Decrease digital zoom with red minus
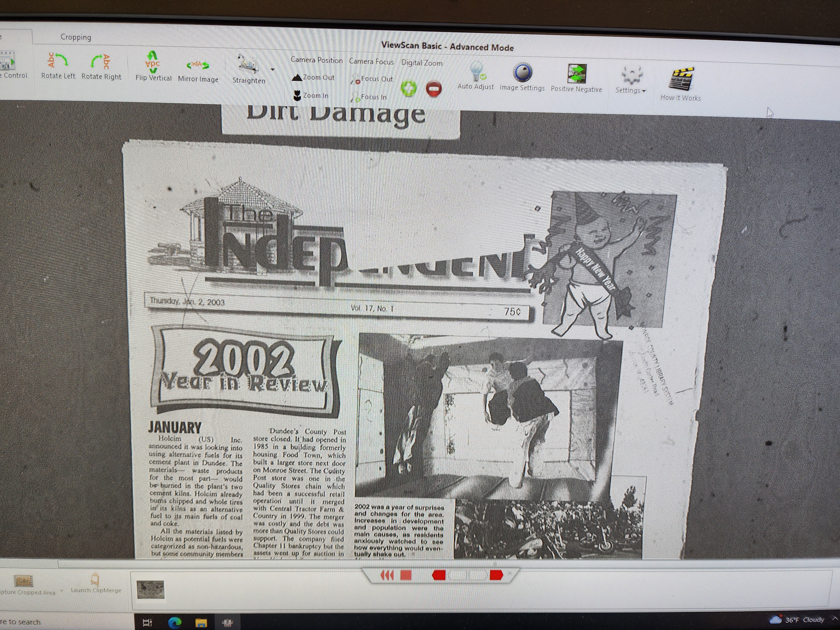 [x=434, y=89]
